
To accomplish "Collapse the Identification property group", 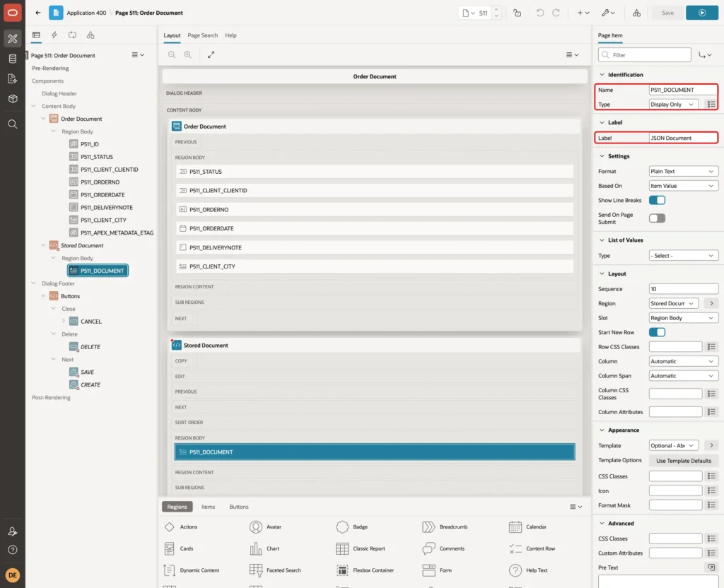I will 602,75.
